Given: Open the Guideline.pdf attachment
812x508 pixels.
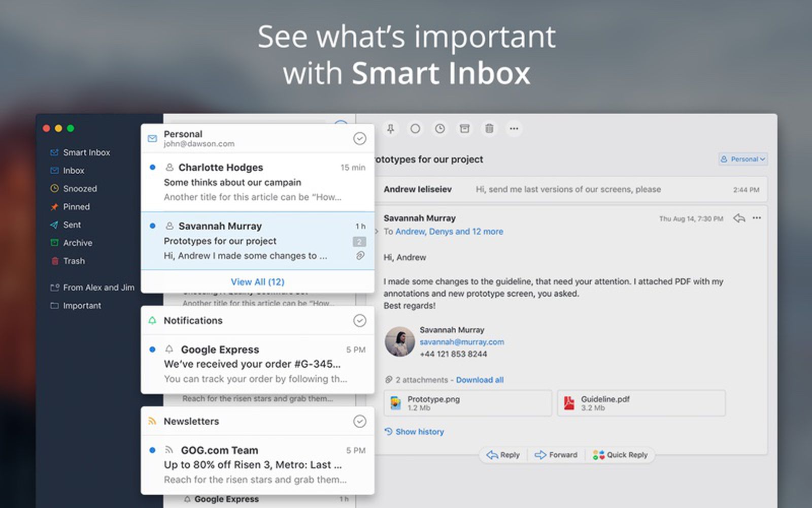Looking at the screenshot, I should [x=640, y=403].
